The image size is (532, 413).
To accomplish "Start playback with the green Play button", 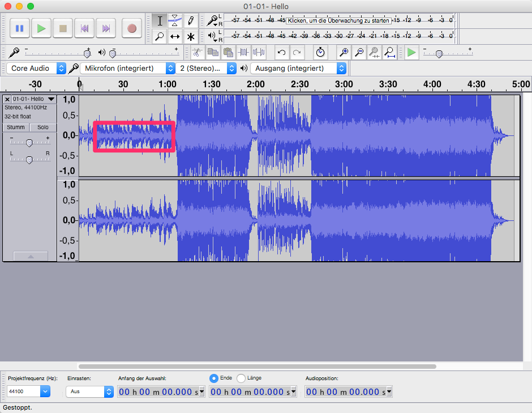I will coord(41,28).
